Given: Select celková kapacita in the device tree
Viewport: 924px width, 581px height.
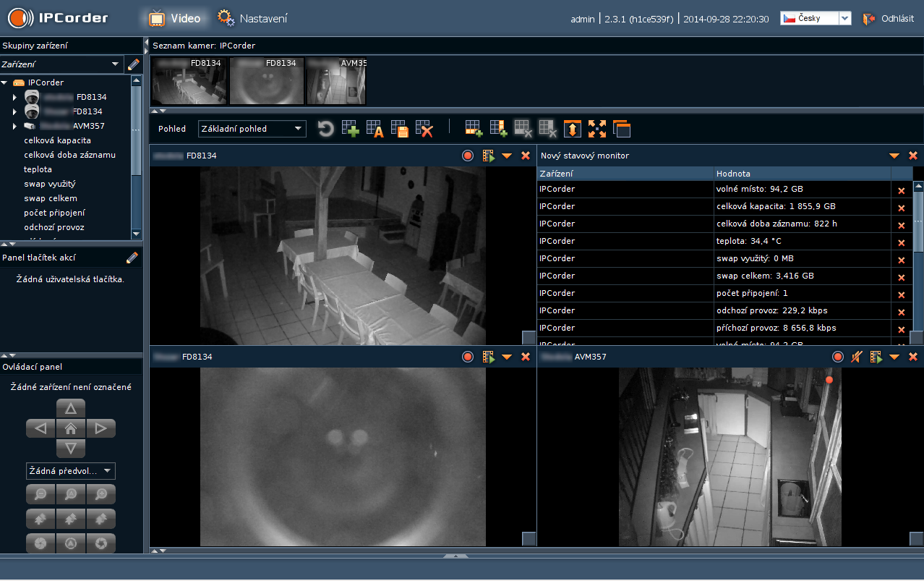Looking at the screenshot, I should pyautogui.click(x=58, y=140).
